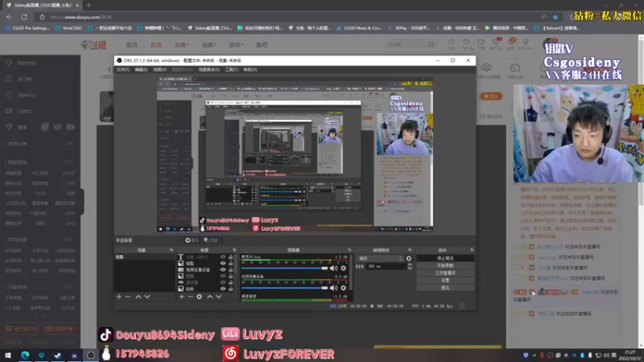Move the selected source up
Screen dimensions: 644x362
click(210, 296)
